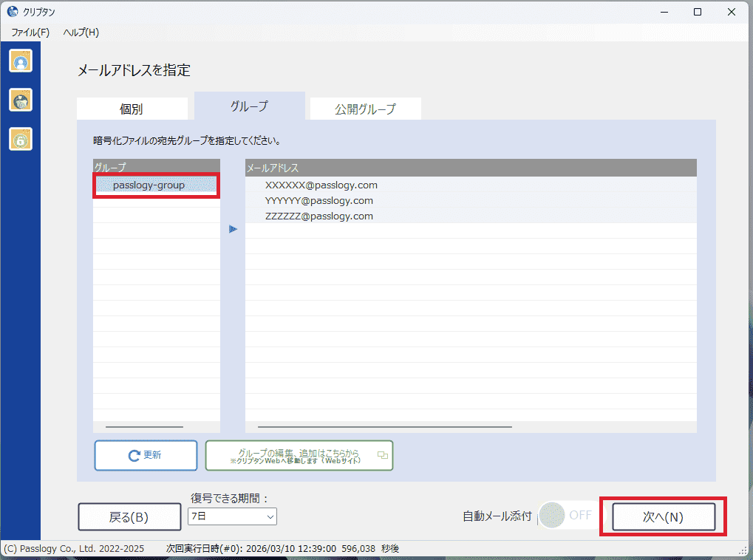Open the ファイル(F) menu
Screen dimensions: 753x560
(30, 33)
